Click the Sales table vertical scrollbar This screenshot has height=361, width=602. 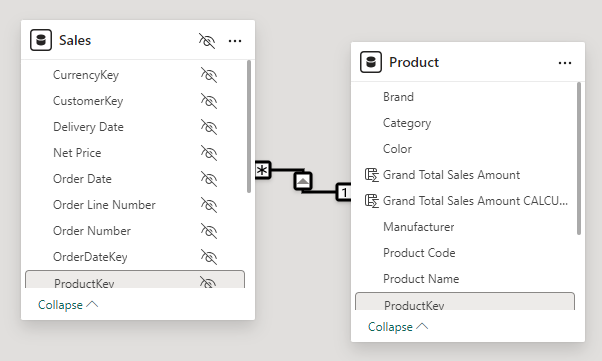(249, 126)
